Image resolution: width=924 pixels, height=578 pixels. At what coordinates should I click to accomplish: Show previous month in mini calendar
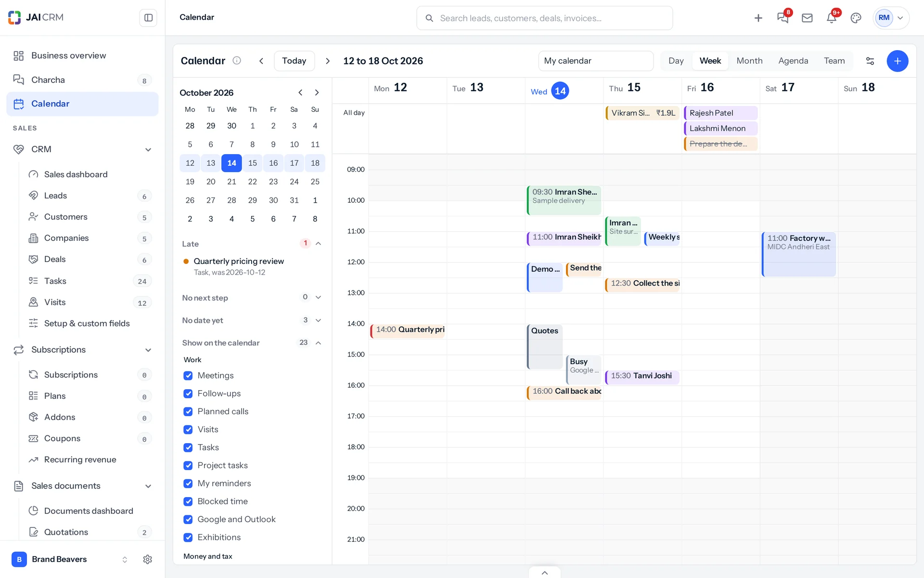tap(300, 92)
